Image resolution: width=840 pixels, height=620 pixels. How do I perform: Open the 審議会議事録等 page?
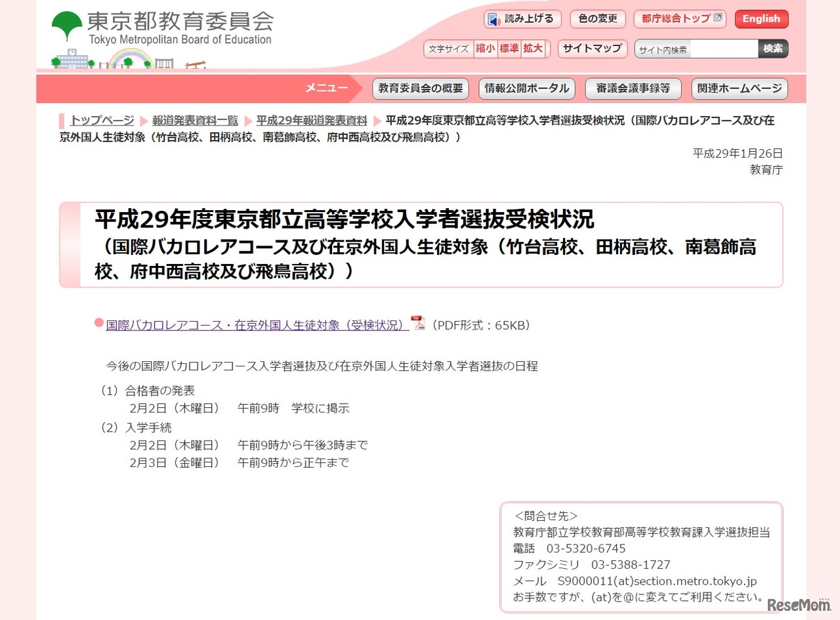click(633, 89)
